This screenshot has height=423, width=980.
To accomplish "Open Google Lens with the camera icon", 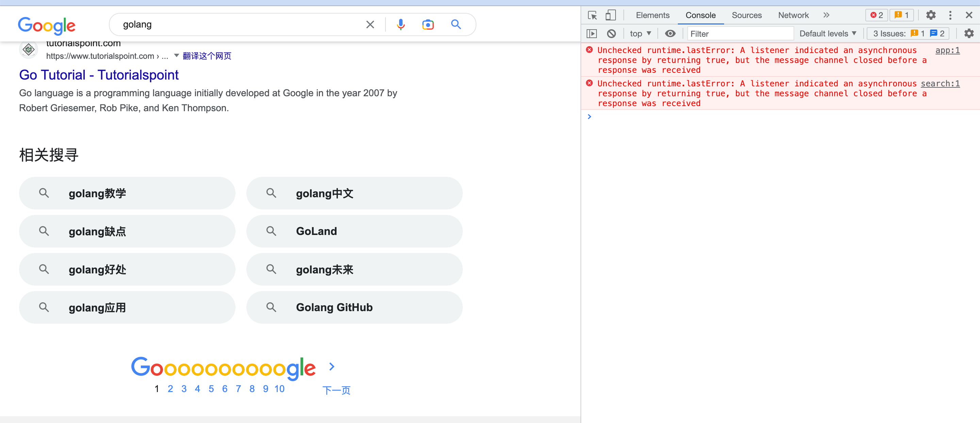I will pyautogui.click(x=428, y=24).
